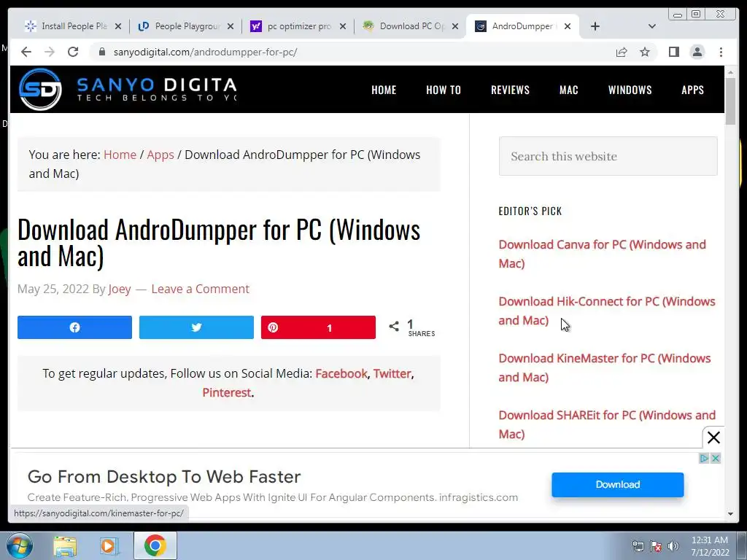
Task: Click the scrollbar up arrow
Action: click(730, 72)
